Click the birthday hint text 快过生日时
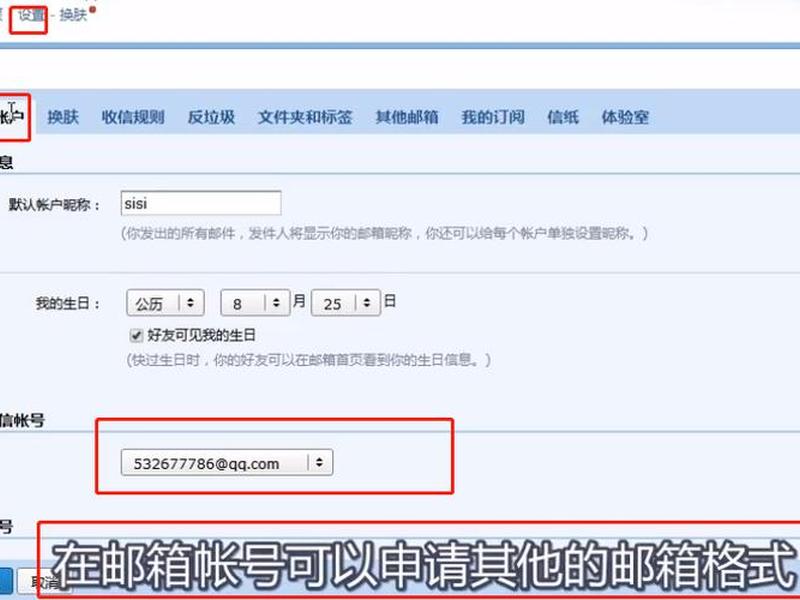This screenshot has width=800, height=600. [x=309, y=360]
